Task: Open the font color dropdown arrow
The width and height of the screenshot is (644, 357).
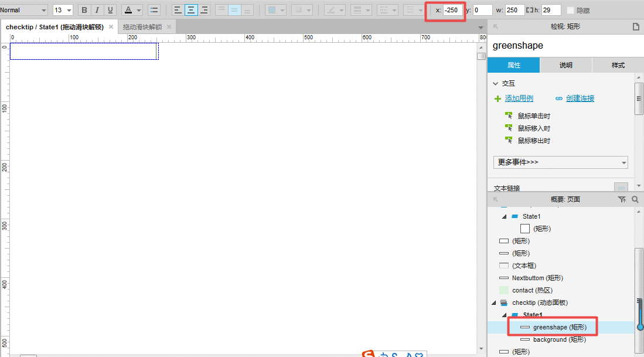Action: tap(139, 10)
